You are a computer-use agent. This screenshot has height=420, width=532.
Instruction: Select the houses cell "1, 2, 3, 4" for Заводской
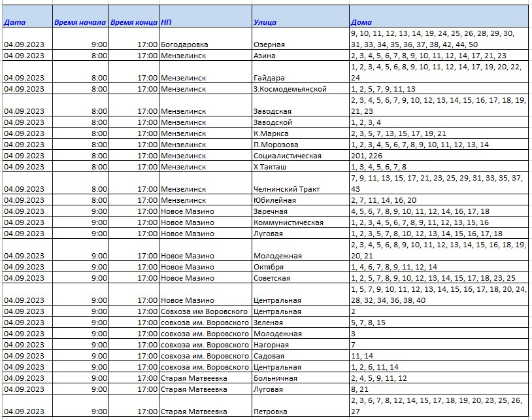365,122
